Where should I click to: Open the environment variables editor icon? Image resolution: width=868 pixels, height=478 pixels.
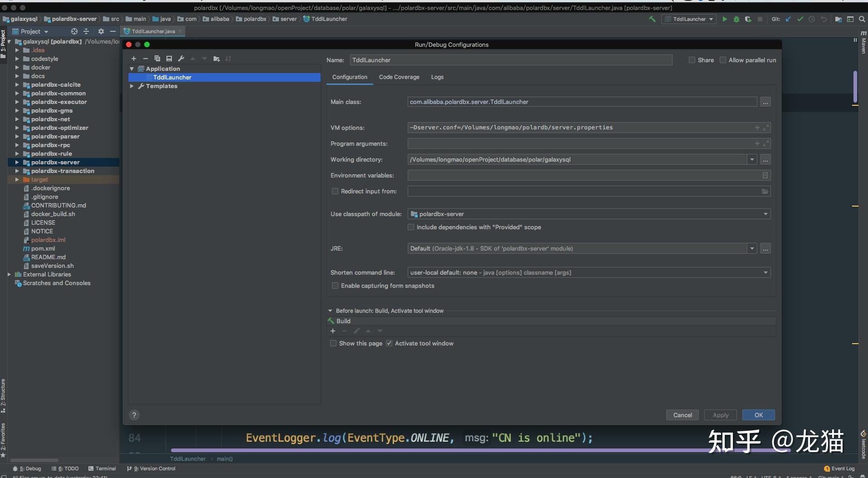pos(765,175)
